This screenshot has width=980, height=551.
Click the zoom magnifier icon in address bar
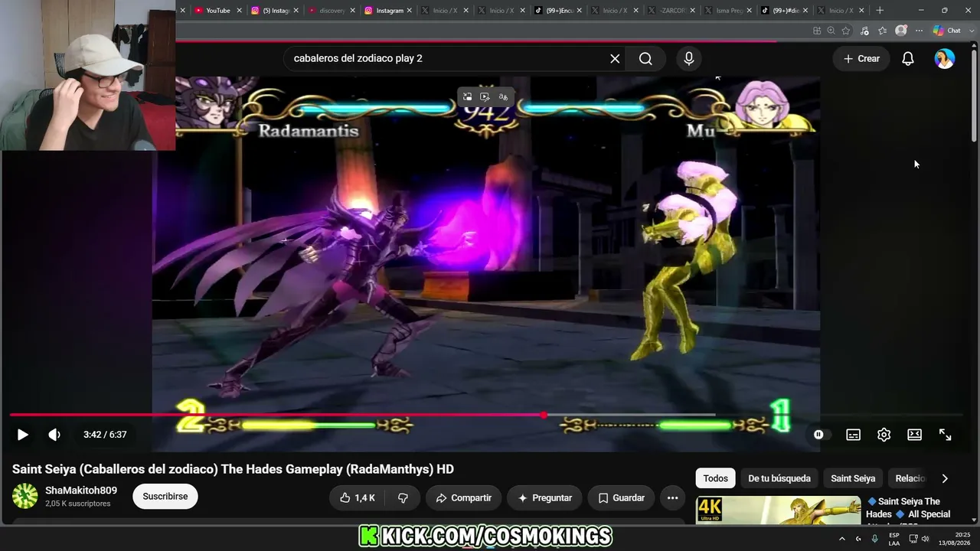point(831,31)
